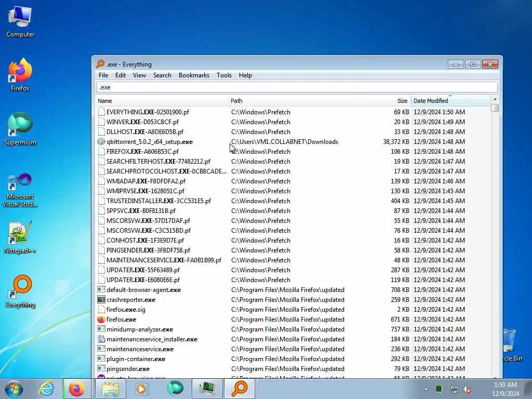Click the taskbar clock showing 1:50 AM
This screenshot has width=532, height=399.
(506, 389)
